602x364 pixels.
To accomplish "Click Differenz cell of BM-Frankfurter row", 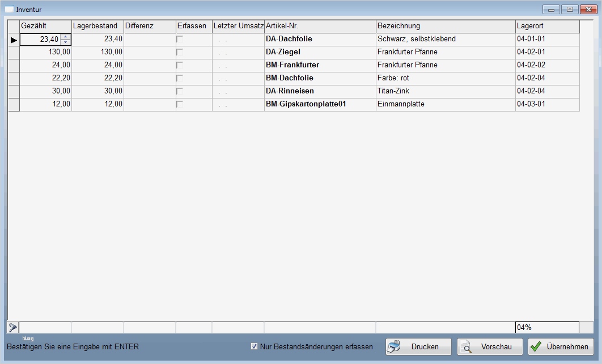I will [x=150, y=65].
